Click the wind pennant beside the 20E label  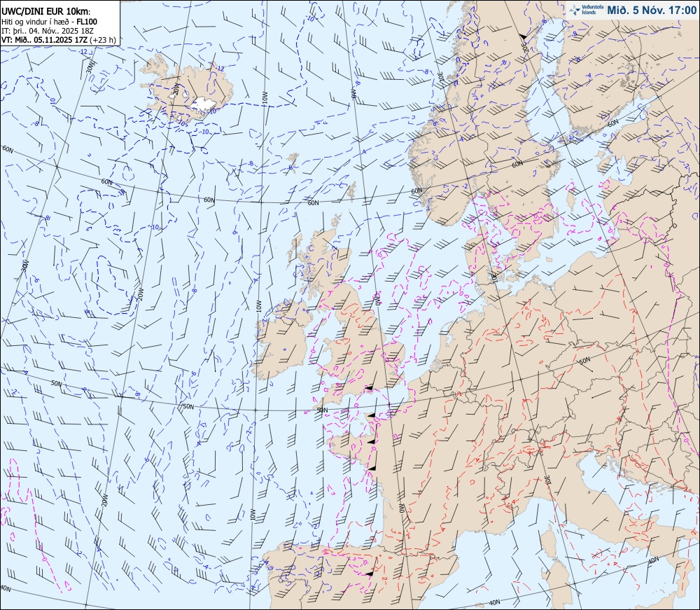pos(522,36)
